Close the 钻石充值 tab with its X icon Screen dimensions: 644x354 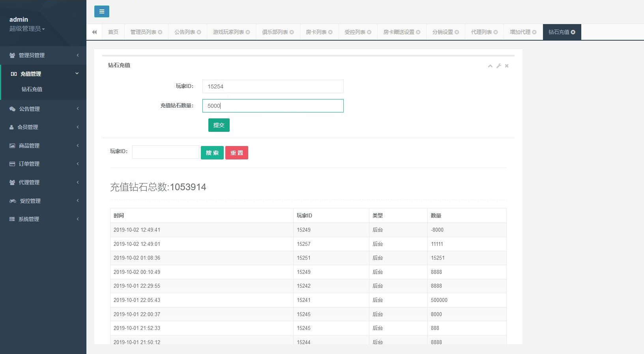pyautogui.click(x=573, y=32)
